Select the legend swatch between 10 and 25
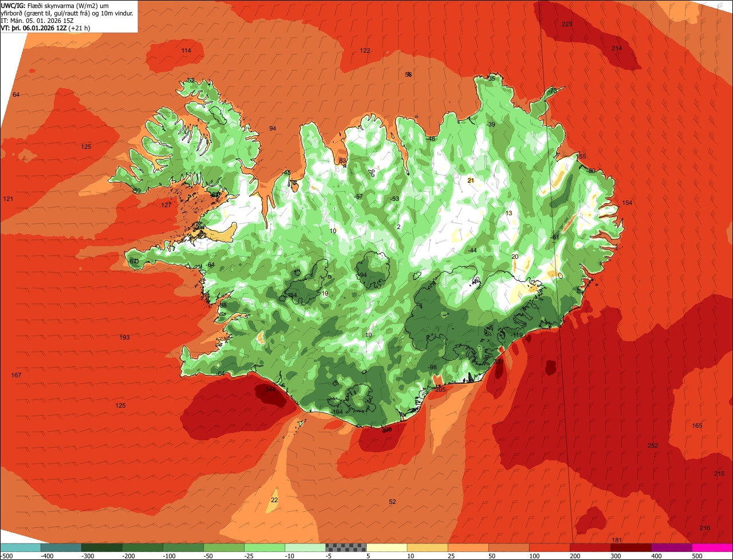This screenshot has width=733, height=560. point(427,548)
